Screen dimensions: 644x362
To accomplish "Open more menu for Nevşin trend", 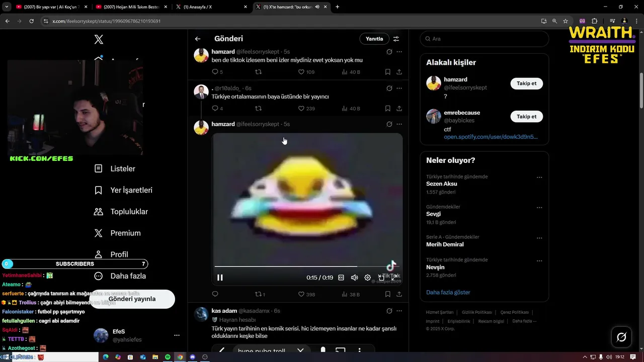I will click(x=539, y=261).
